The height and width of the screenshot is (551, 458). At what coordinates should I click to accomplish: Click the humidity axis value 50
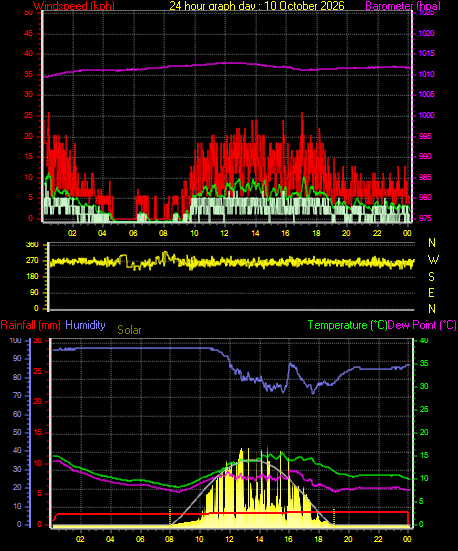[x=17, y=432]
